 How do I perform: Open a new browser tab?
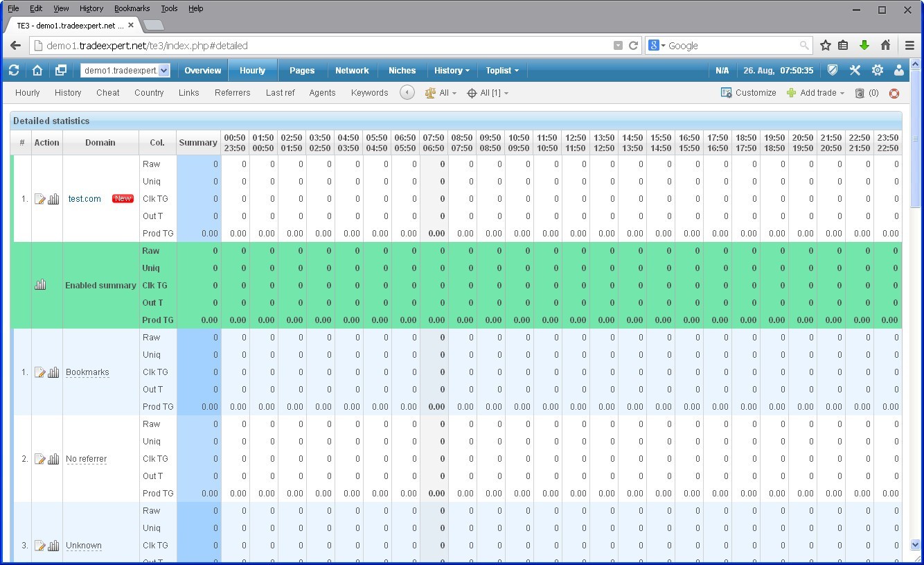click(x=152, y=25)
